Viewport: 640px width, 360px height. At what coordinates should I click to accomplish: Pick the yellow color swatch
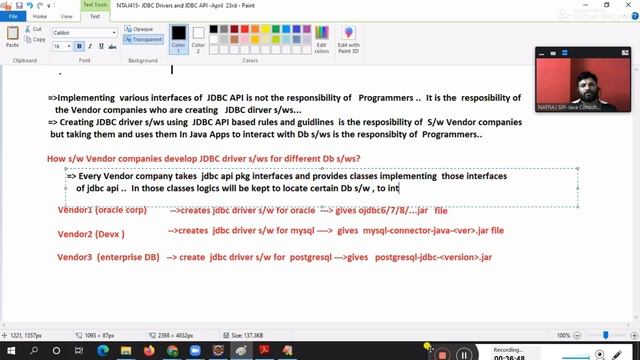click(265, 29)
